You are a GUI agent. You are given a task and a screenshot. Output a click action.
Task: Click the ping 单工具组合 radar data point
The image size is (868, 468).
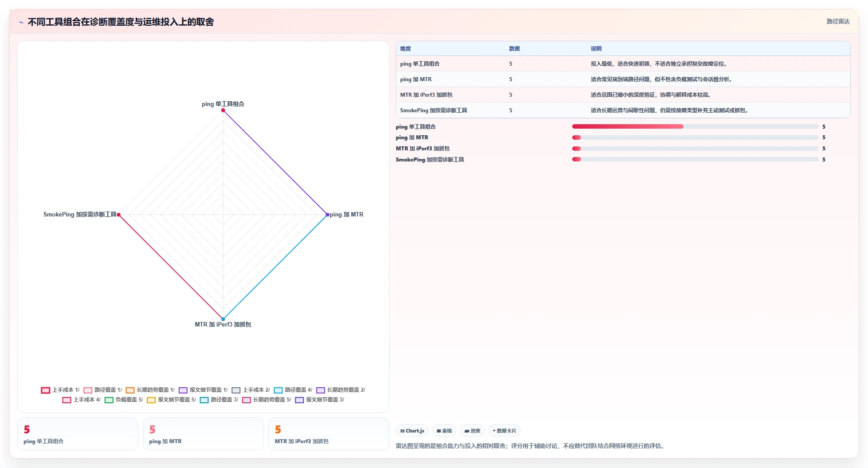[x=223, y=110]
